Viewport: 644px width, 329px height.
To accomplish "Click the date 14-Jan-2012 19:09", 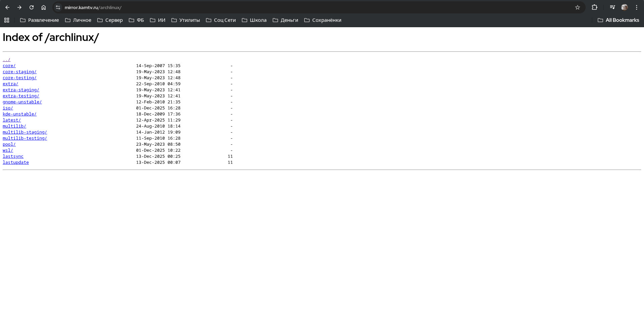I will [x=158, y=132].
